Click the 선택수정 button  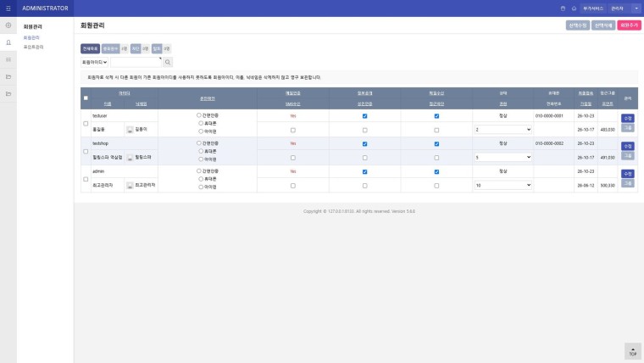tap(578, 25)
